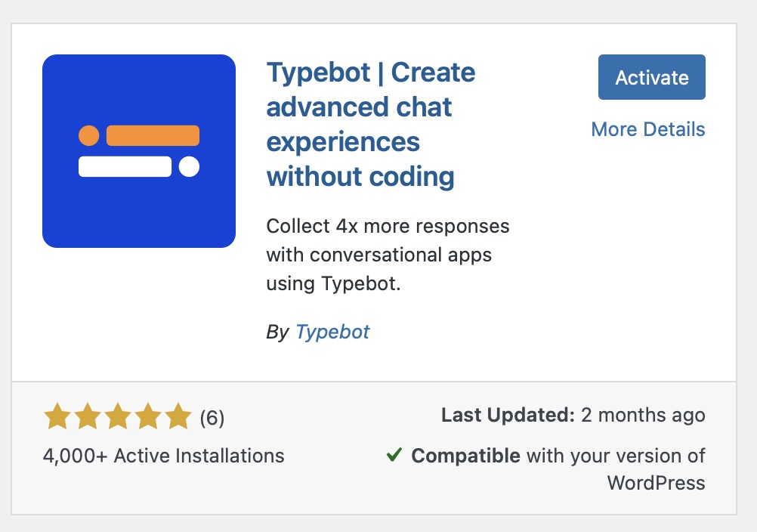Viewport: 757px width, 532px height.
Task: Open the plugin title link
Action: pyautogui.click(x=370, y=124)
